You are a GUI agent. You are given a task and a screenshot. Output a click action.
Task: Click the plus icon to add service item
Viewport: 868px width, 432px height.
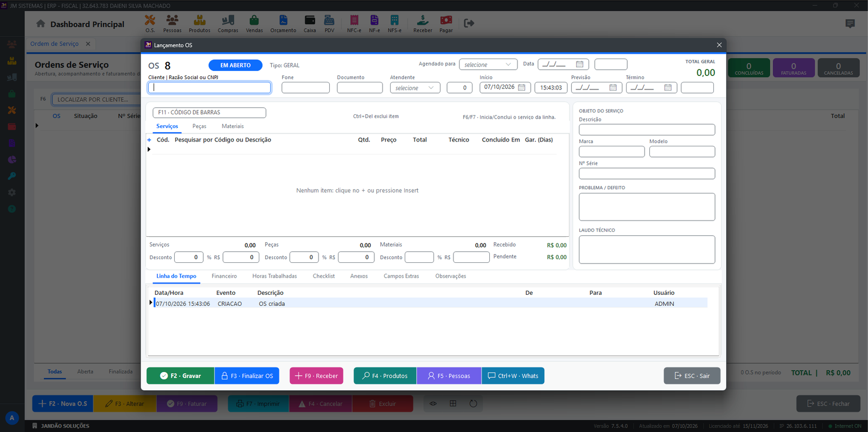(x=149, y=140)
